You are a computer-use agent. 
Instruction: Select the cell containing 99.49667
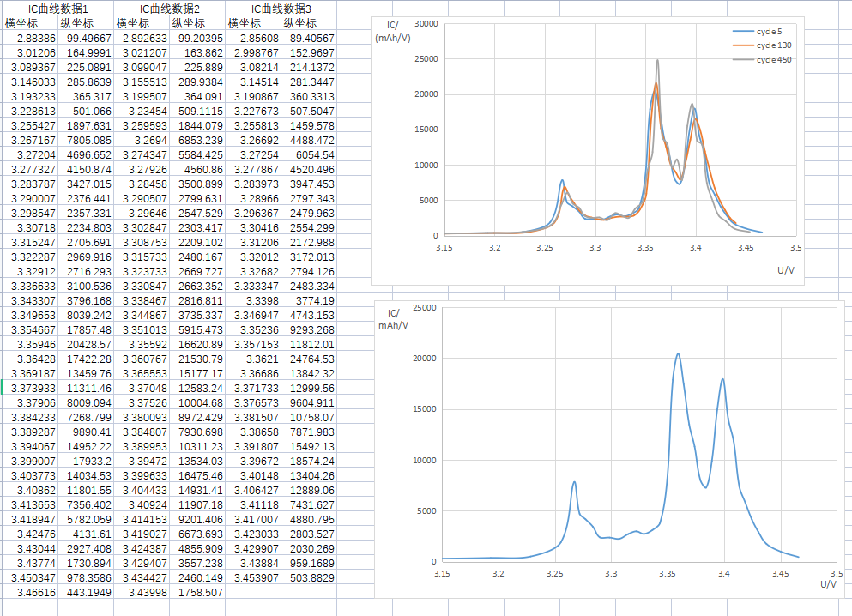tap(86, 39)
